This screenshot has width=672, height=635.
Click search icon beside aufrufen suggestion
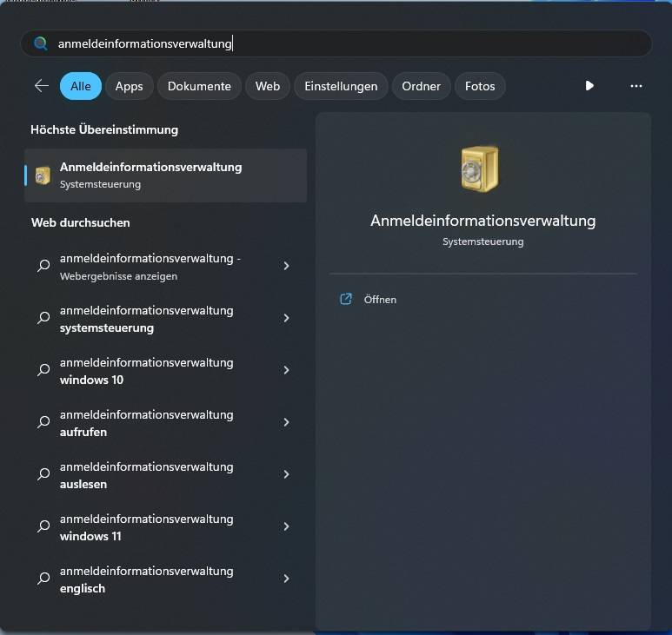[x=43, y=422]
